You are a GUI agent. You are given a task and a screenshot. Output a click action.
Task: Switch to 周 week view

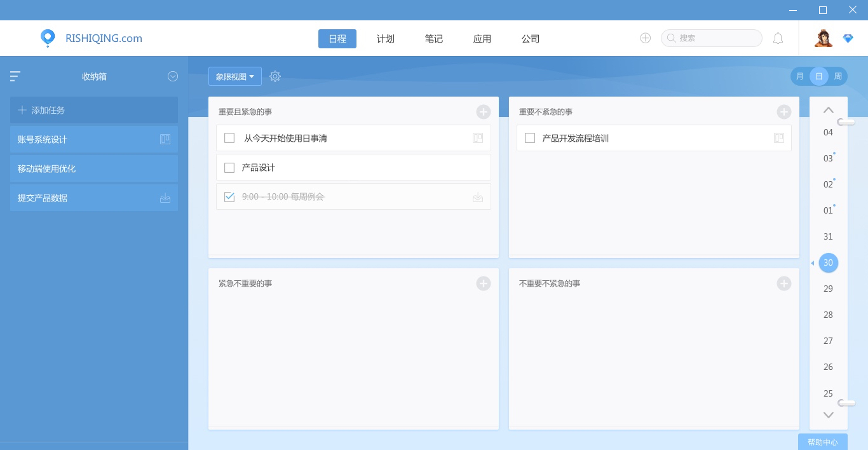838,76
